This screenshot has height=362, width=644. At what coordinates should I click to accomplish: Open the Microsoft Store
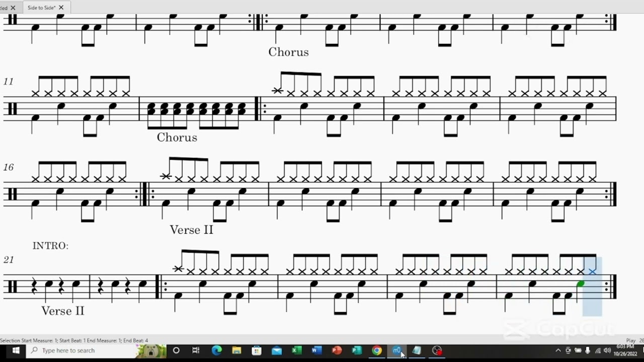coord(256,350)
